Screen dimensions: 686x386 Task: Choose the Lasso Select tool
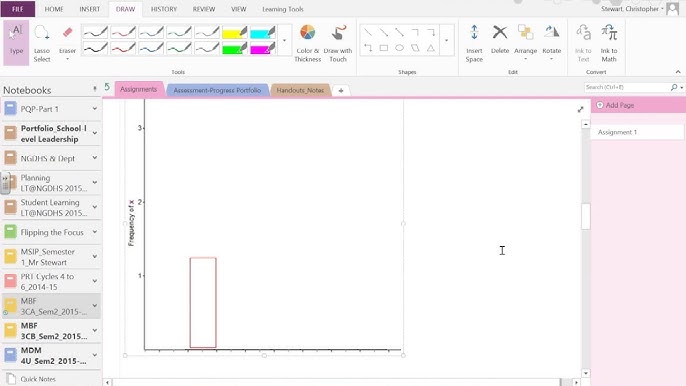(x=42, y=43)
